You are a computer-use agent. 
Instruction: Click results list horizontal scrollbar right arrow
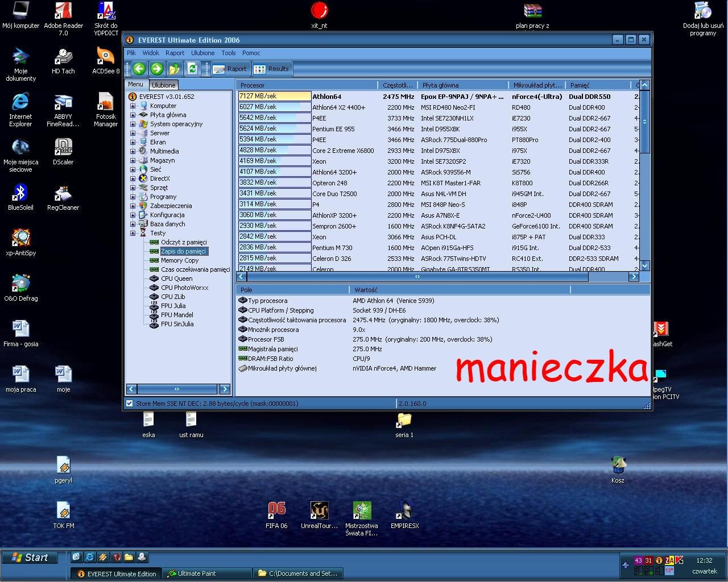pyautogui.click(x=634, y=277)
